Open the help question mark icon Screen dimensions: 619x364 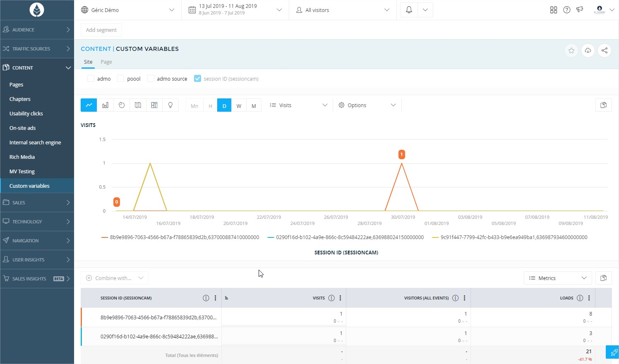tap(566, 10)
